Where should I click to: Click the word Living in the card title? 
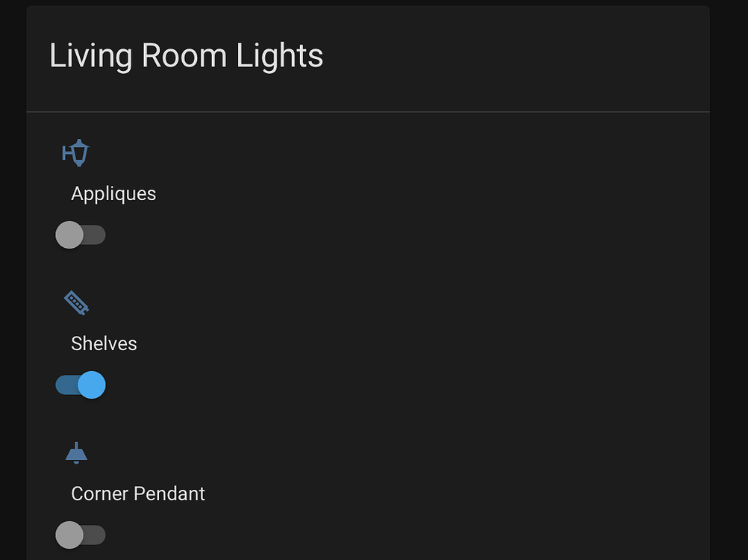91,57
